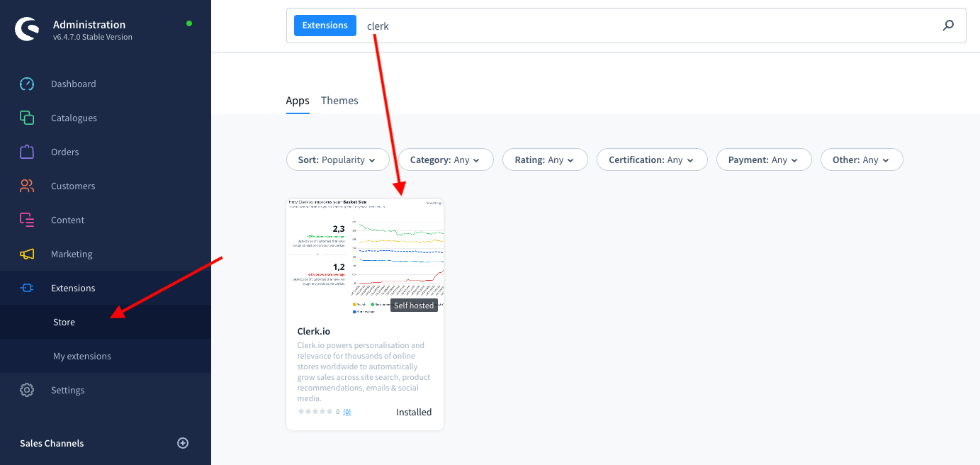Open the Category filter dropdown
The image size is (980, 465).
(x=445, y=160)
